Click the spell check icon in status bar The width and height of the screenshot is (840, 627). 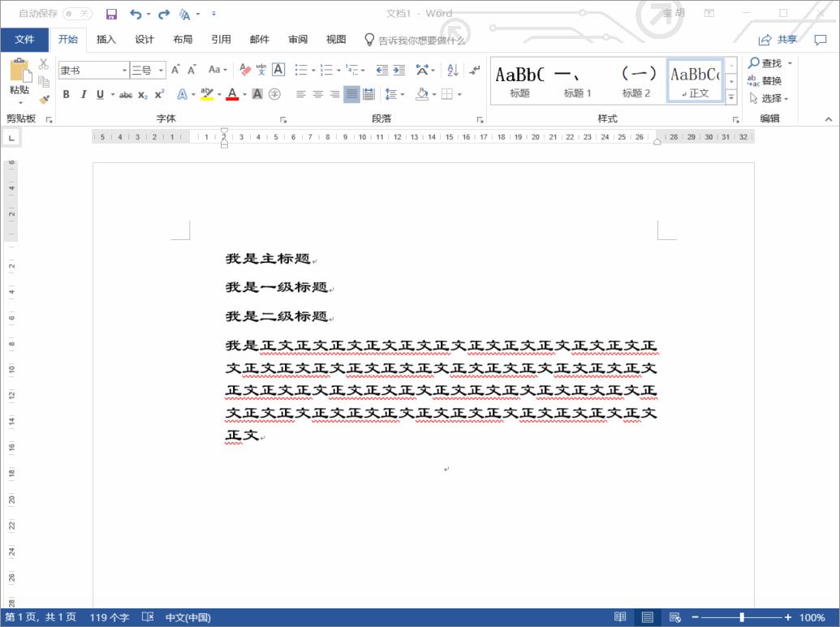click(x=148, y=617)
